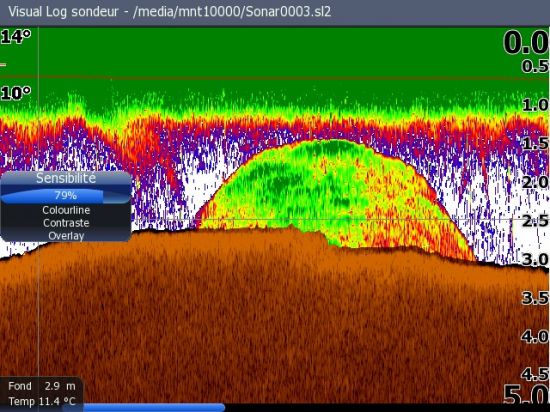The image size is (550, 412).
Task: Click the 3.0 depth scale label
Action: (535, 259)
